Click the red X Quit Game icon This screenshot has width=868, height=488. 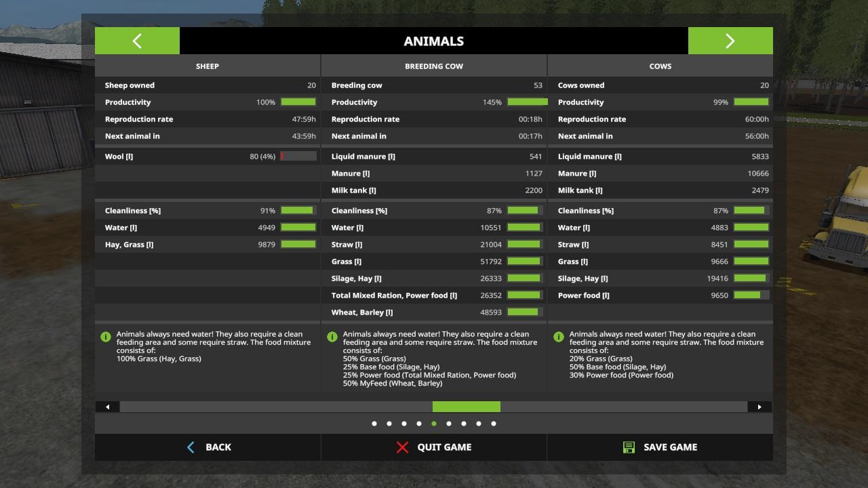pyautogui.click(x=402, y=447)
